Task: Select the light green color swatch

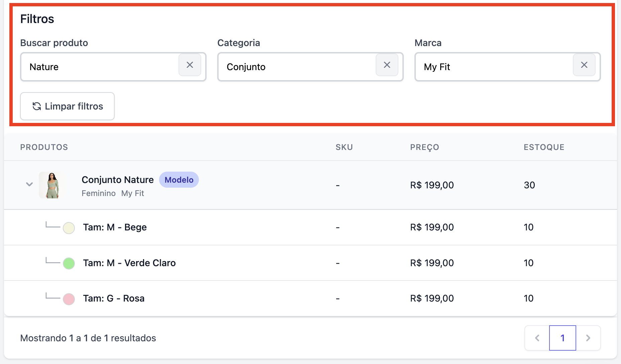Action: [x=69, y=263]
